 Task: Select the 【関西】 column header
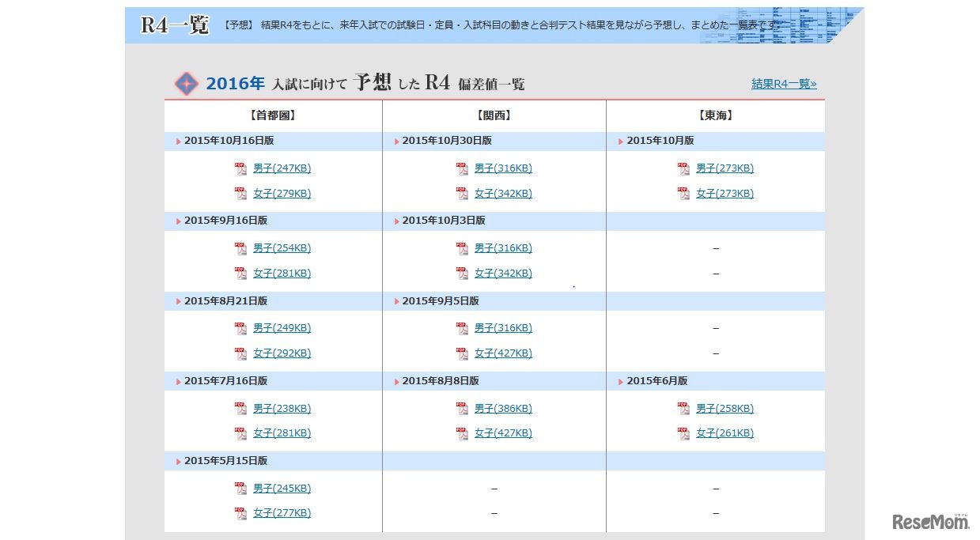pyautogui.click(x=494, y=114)
